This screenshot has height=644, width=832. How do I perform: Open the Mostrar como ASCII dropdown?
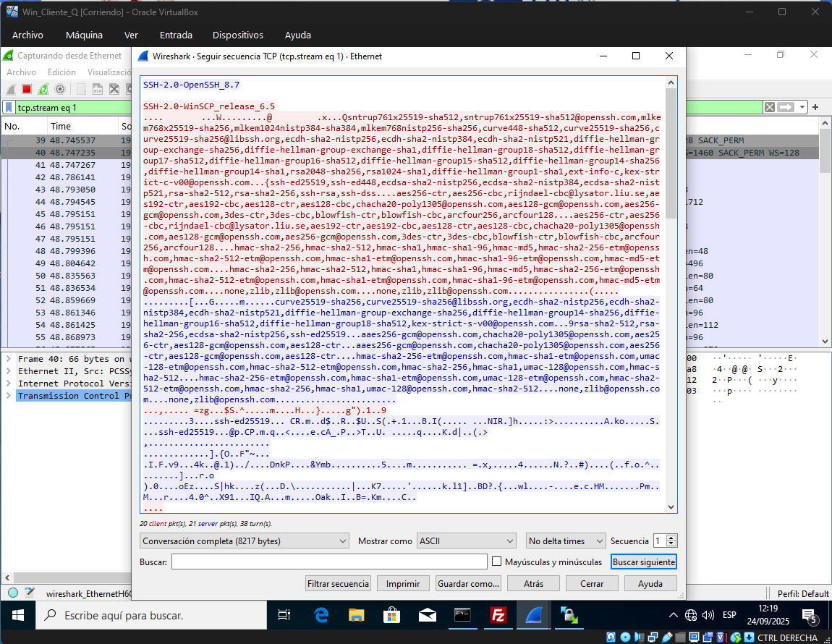467,541
